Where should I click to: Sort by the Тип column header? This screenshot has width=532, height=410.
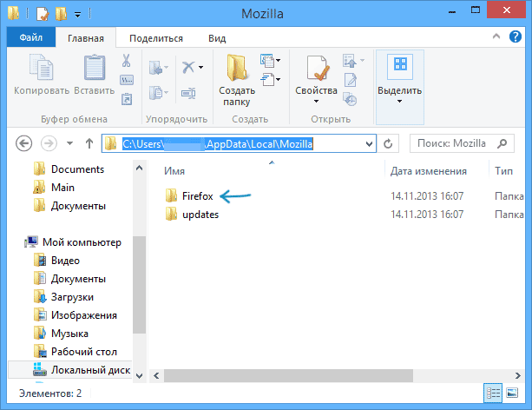click(x=503, y=171)
